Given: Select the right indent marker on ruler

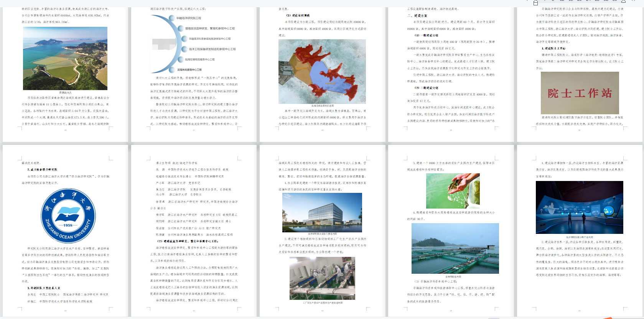Looking at the screenshot, I should (623, 2).
